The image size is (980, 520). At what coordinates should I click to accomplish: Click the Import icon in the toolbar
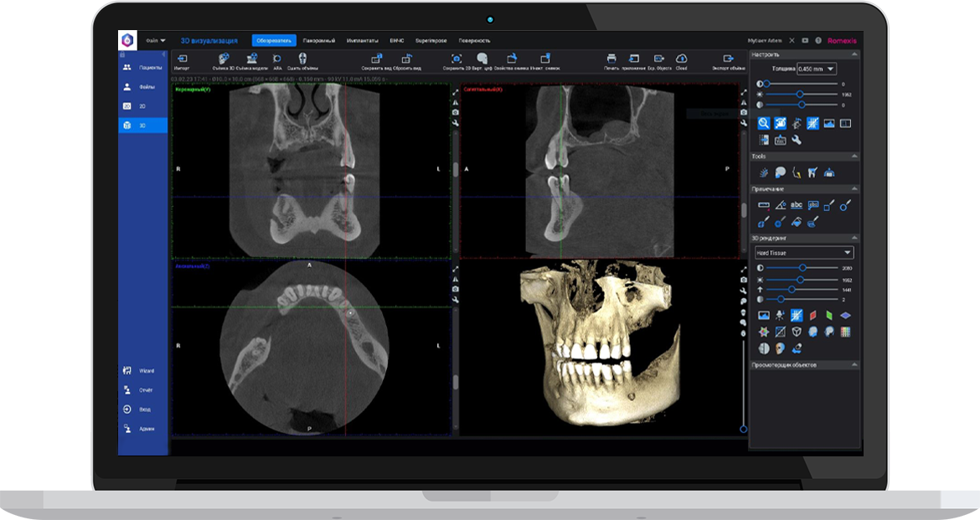point(182,59)
